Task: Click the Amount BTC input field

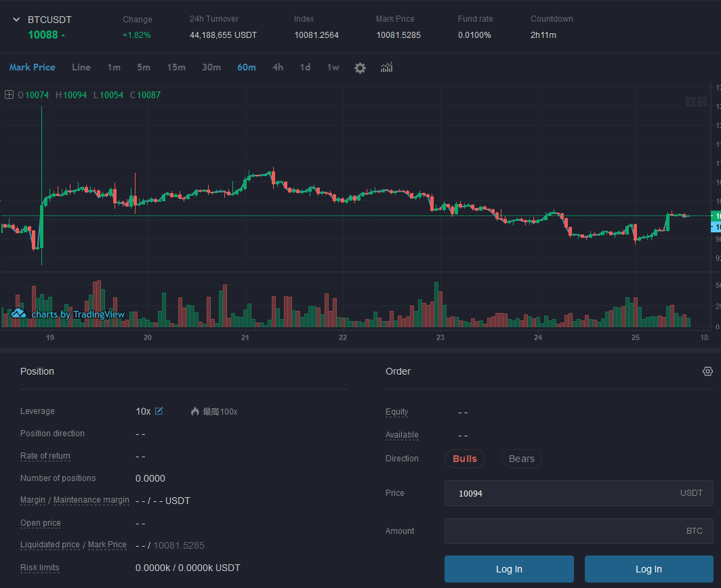Action: pyautogui.click(x=562, y=531)
